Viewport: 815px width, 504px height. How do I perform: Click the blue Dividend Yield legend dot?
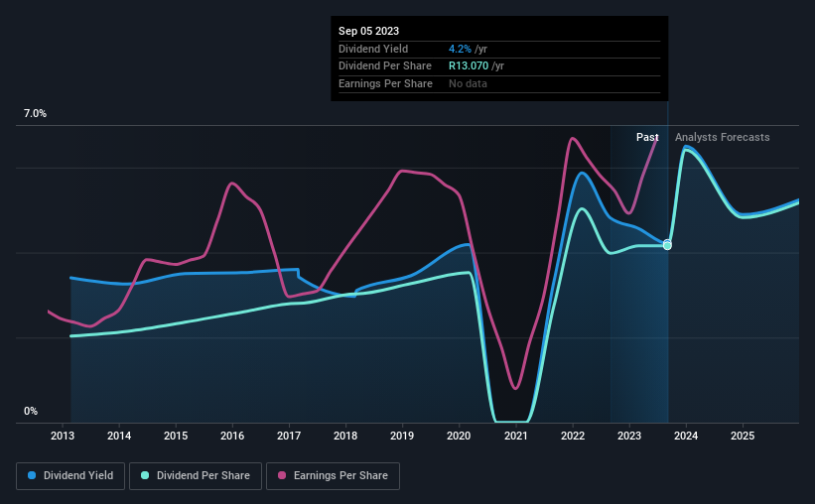pos(32,475)
